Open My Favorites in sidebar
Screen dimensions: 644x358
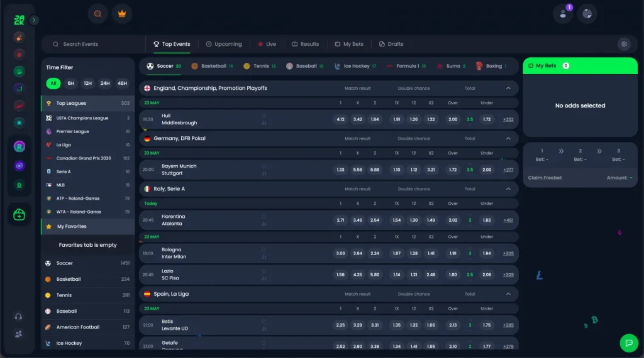click(x=88, y=226)
